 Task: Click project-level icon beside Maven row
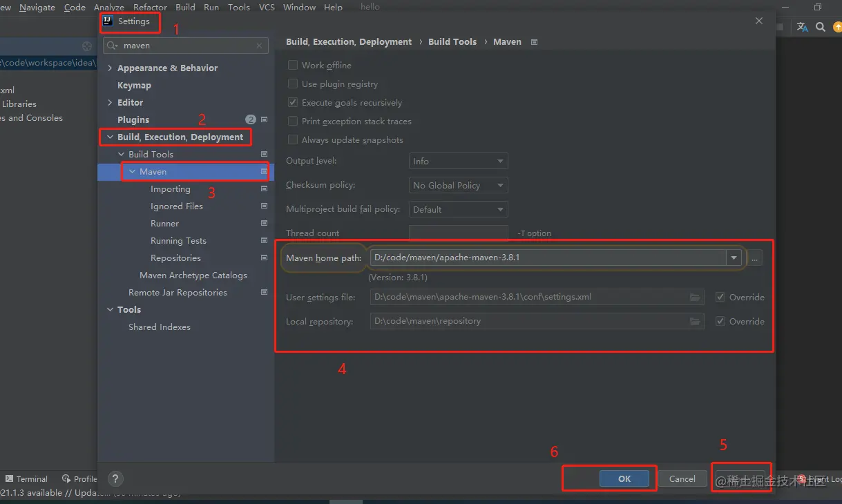264,171
